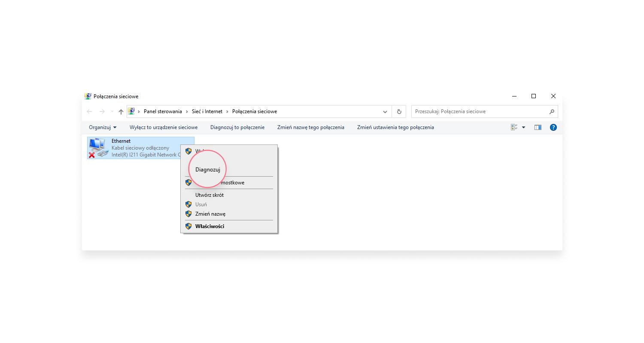Image resolution: width=644 pixels, height=343 pixels.
Task: Click Zmień nazwę tego połączenia
Action: [x=311, y=127]
